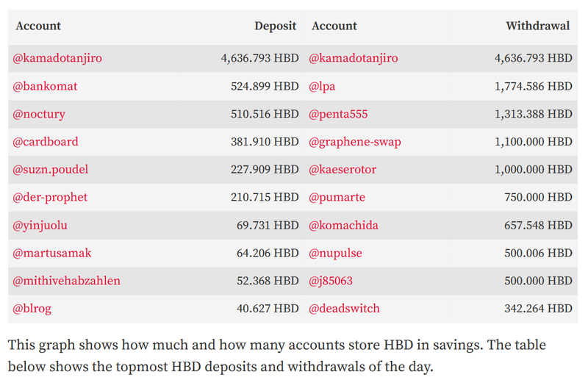Visit the @cardboard account
588x391 pixels.
click(x=46, y=142)
